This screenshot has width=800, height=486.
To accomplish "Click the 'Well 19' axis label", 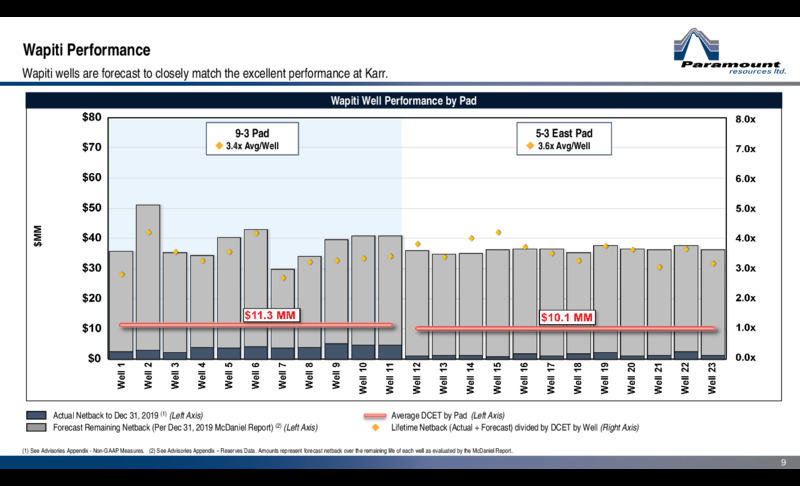I will [x=605, y=378].
